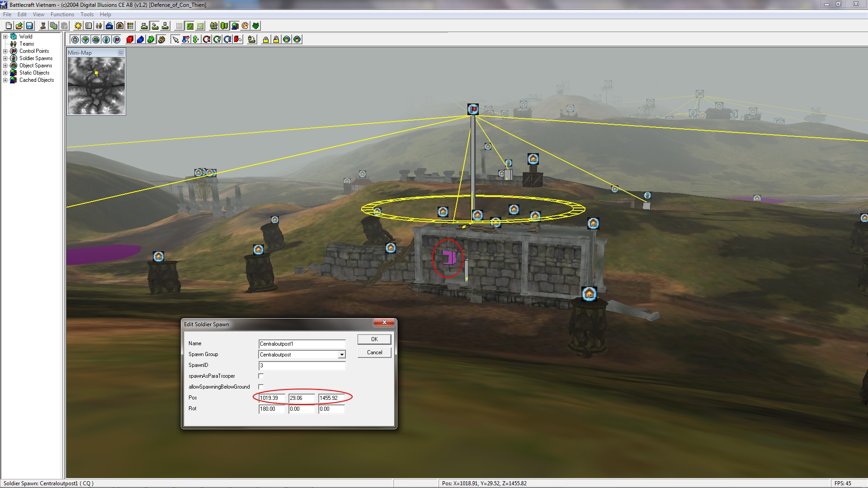Image resolution: width=868 pixels, height=488 pixels.
Task: Open the Help menu
Action: point(105,14)
